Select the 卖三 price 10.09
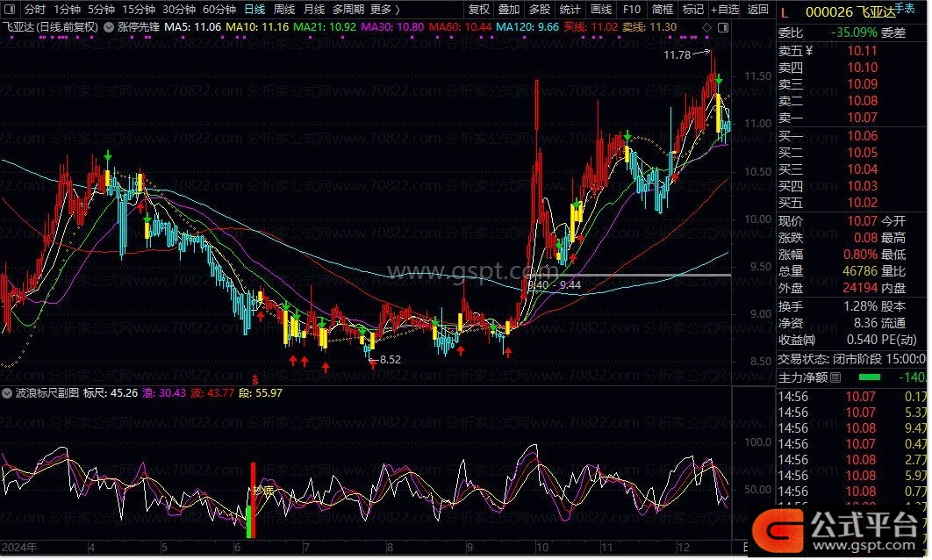Viewport: 932px width, 560px height. pyautogui.click(x=862, y=84)
